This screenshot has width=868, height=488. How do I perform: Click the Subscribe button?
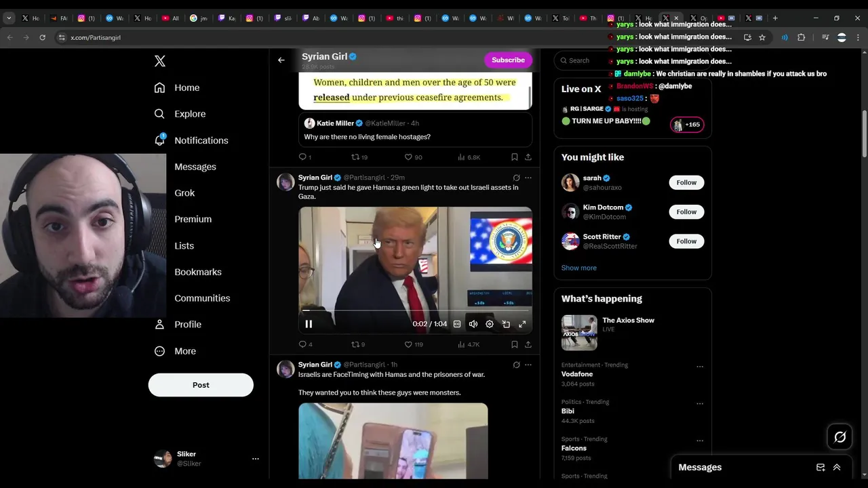point(508,60)
